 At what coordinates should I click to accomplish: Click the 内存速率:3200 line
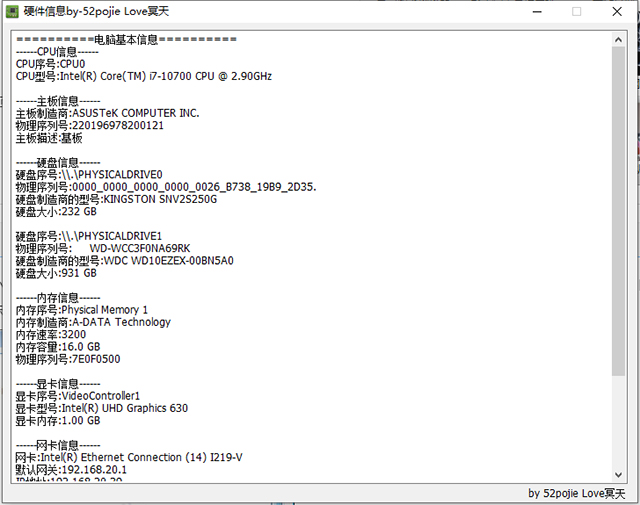pyautogui.click(x=51, y=335)
